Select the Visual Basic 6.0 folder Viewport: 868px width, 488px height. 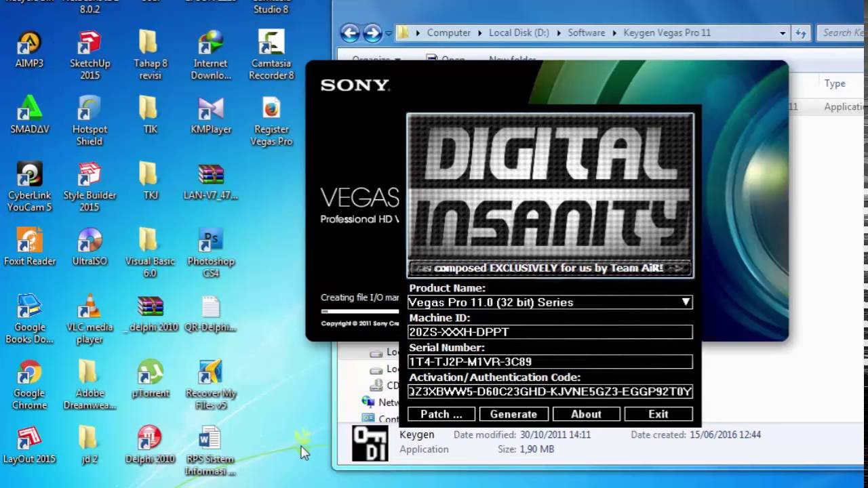(150, 253)
